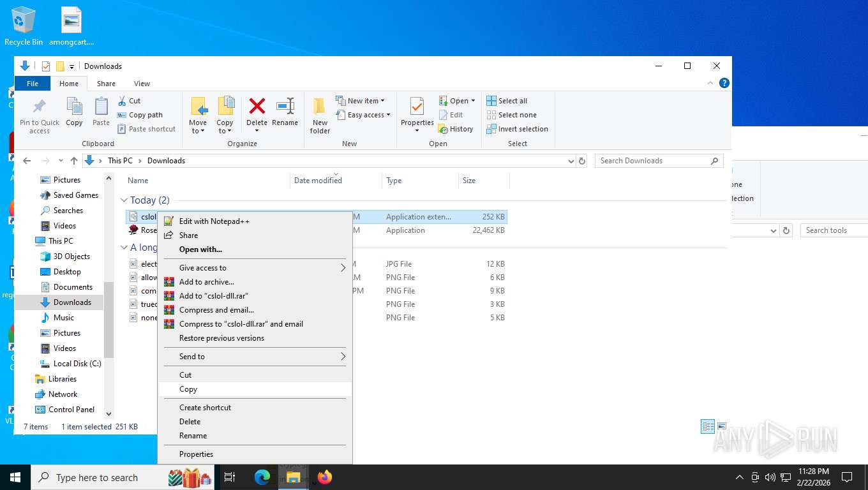Select Control Panel in navigation pane
The image size is (868, 490).
[x=71, y=410]
